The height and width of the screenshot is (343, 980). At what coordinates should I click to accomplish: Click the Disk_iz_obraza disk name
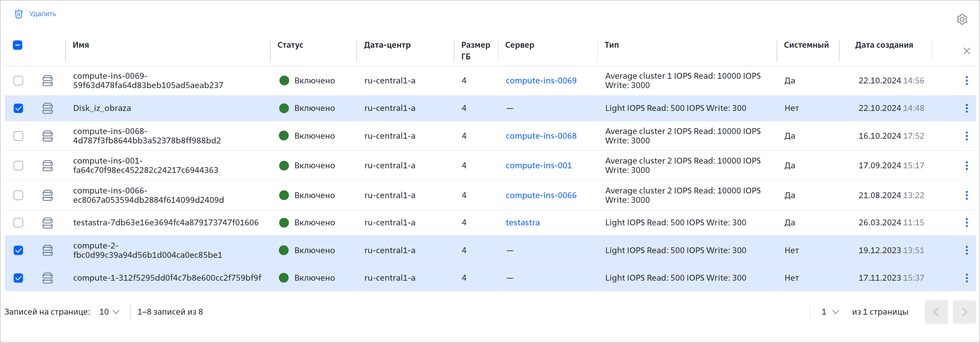[102, 108]
